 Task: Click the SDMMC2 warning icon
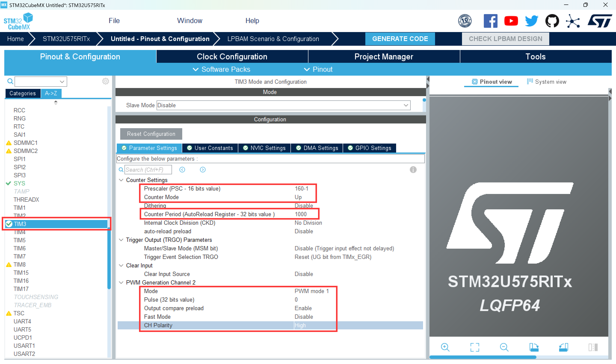9,151
